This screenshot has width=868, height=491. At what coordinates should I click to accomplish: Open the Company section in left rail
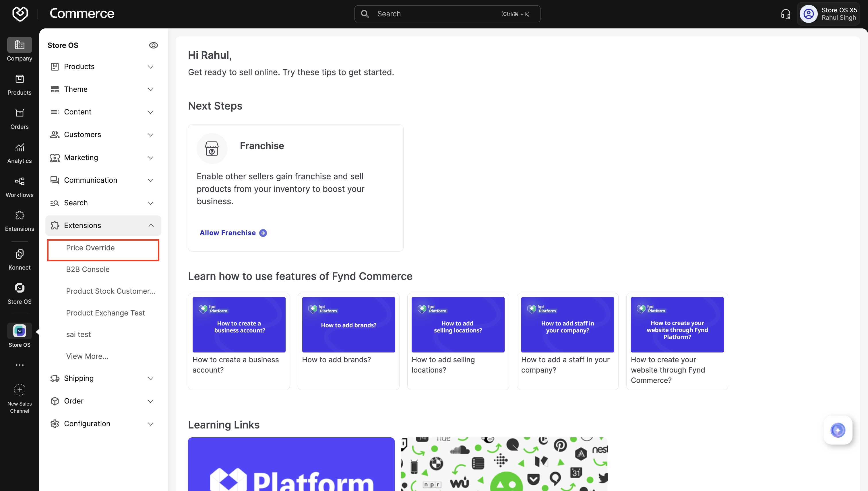[20, 49]
